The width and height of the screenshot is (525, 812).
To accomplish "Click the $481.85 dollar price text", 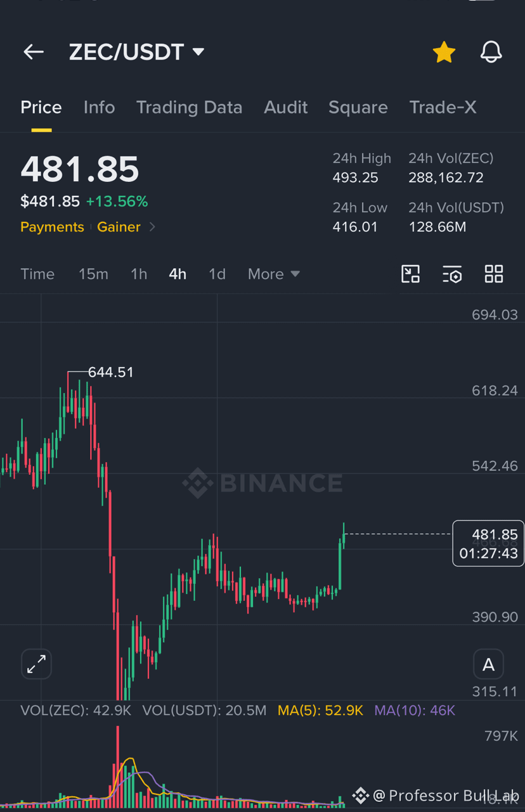I will (x=50, y=202).
